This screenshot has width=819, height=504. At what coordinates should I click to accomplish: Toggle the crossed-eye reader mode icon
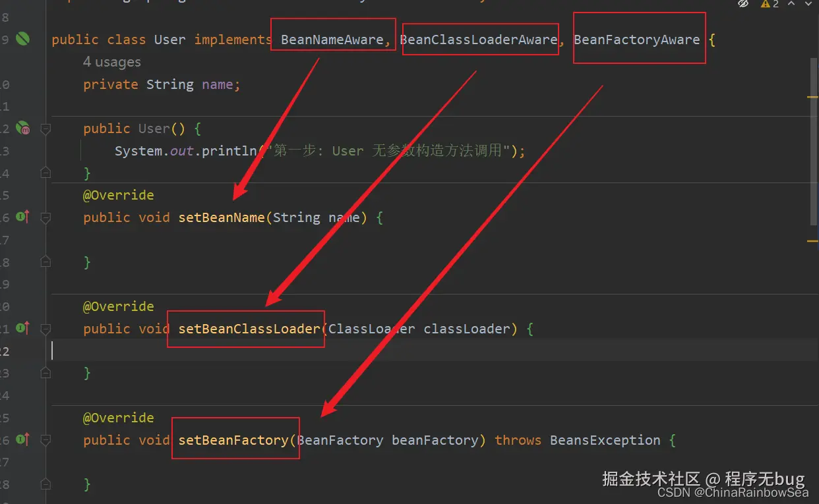coord(743,3)
